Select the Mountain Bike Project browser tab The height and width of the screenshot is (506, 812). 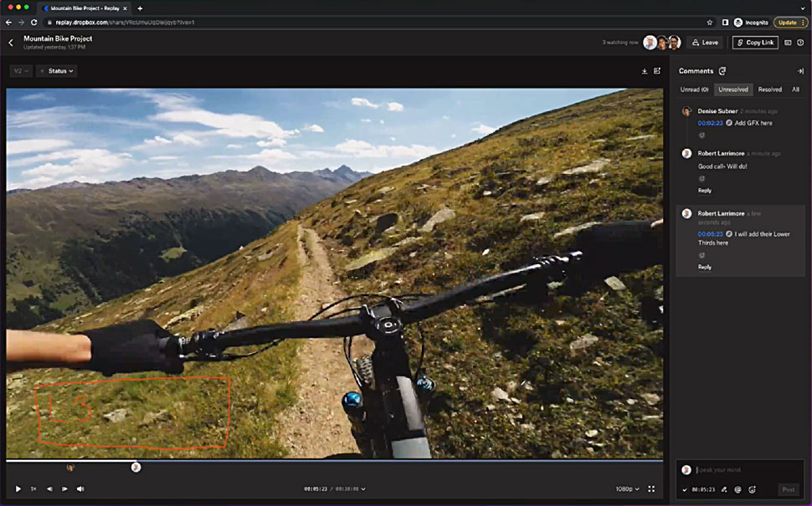pyautogui.click(x=85, y=8)
